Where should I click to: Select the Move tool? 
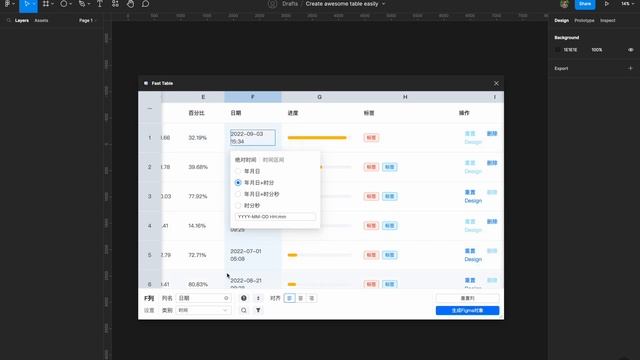[27, 4]
